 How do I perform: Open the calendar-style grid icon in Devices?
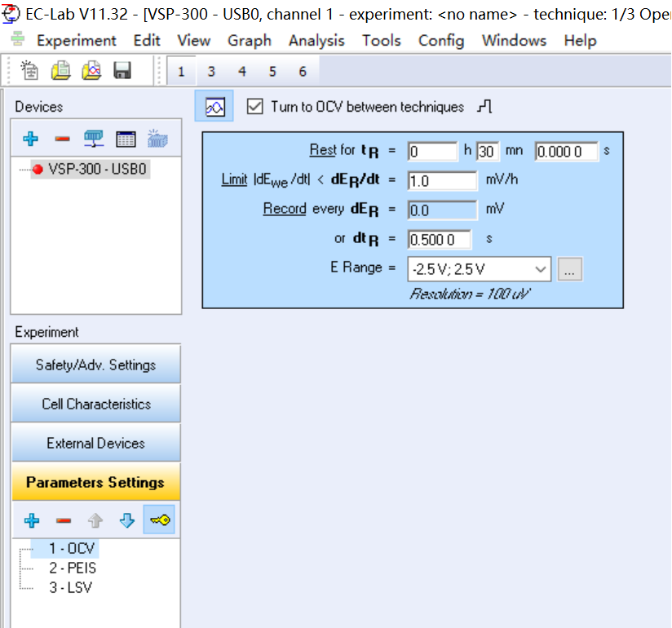[126, 139]
